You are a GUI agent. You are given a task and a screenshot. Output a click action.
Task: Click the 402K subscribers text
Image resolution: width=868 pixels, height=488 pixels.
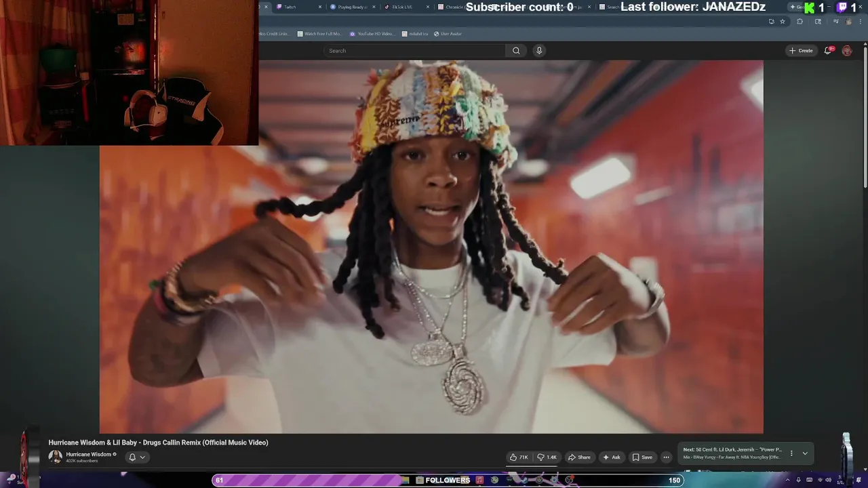click(x=82, y=461)
